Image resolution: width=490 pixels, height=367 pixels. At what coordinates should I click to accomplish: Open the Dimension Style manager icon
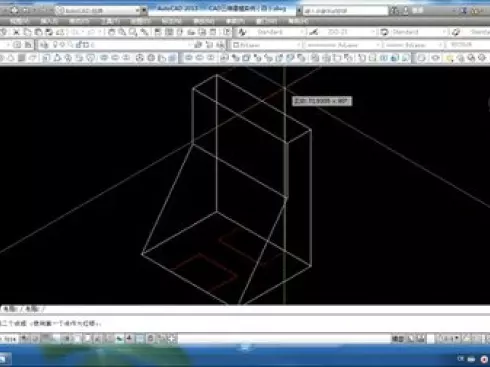(x=314, y=32)
